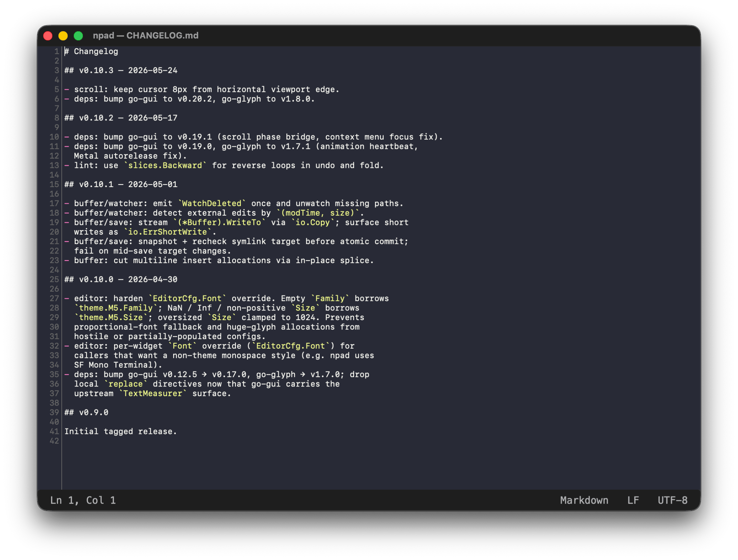Click the title 'npad — CHANGELOG.md'
The height and width of the screenshot is (560, 738).
(x=146, y=36)
